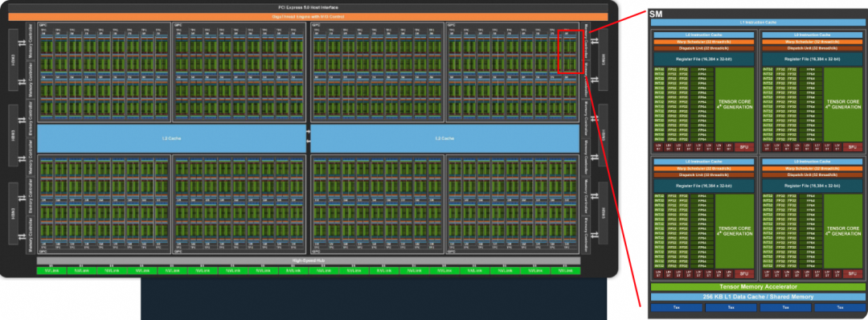Click the Dispatch Unit in top-left SM quadrant
The image size is (868, 320).
[704, 47]
